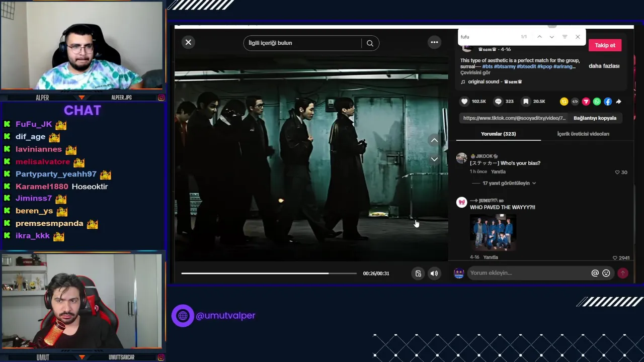The image size is (644, 362).
Task: Jump to next find-in-page match
Action: point(552,37)
